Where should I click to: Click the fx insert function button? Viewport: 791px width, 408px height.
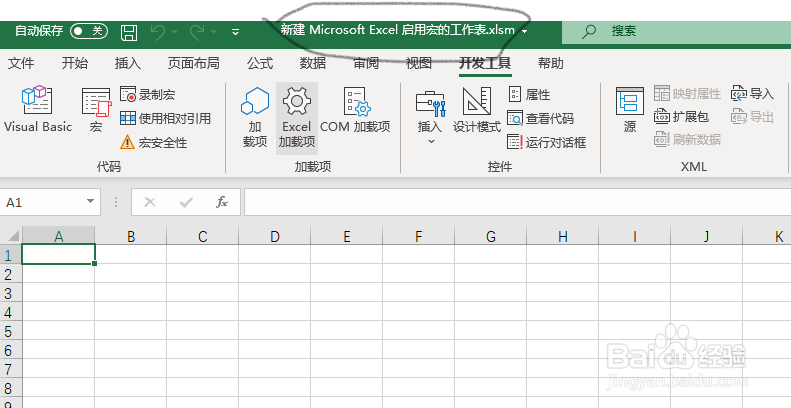(x=222, y=202)
